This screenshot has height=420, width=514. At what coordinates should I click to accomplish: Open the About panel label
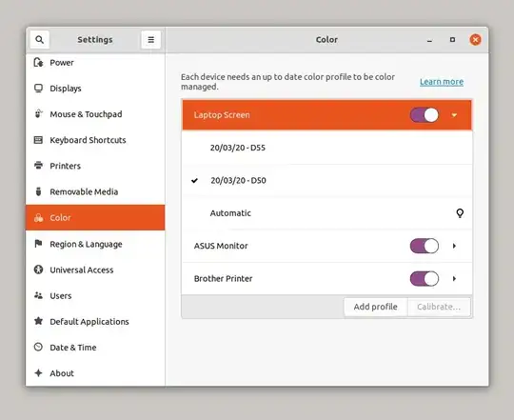coord(62,373)
